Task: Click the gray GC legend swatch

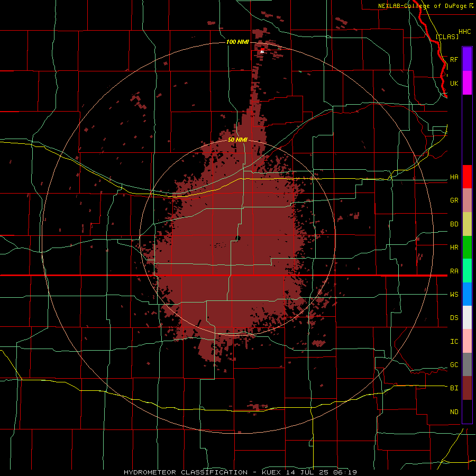Action: pos(467,364)
